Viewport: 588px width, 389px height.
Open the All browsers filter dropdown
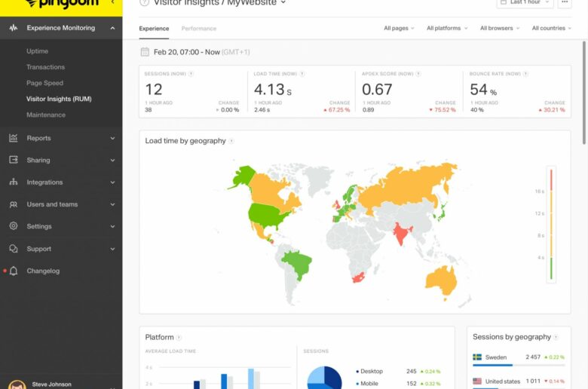click(x=500, y=28)
